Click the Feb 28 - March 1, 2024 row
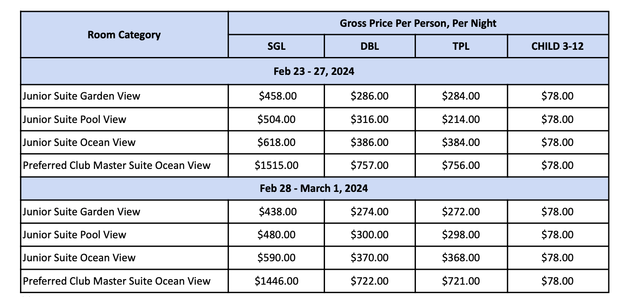This screenshot has width=644, height=297. pyautogui.click(x=314, y=188)
